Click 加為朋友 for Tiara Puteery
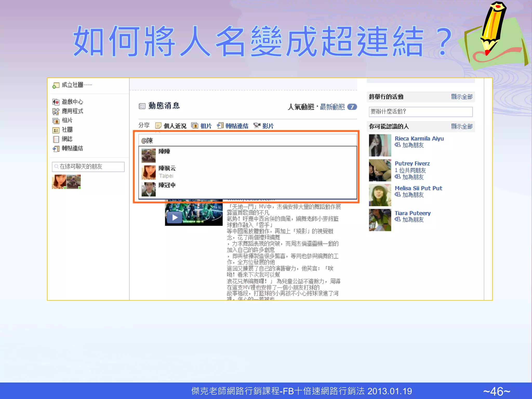 [x=413, y=220]
